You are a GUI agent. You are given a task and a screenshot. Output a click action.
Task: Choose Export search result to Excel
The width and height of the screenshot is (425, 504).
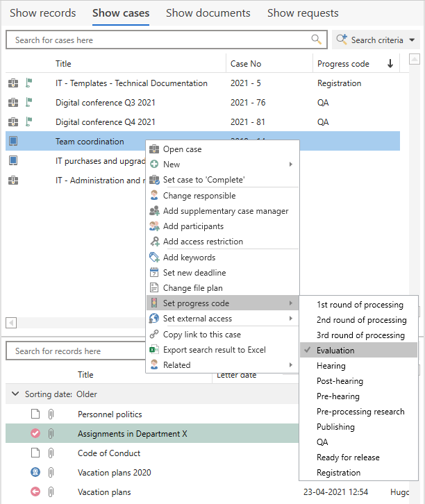point(214,350)
